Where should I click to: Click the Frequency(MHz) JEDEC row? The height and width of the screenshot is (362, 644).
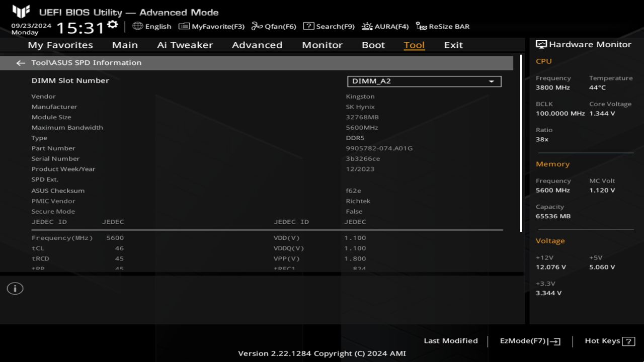[77, 238]
